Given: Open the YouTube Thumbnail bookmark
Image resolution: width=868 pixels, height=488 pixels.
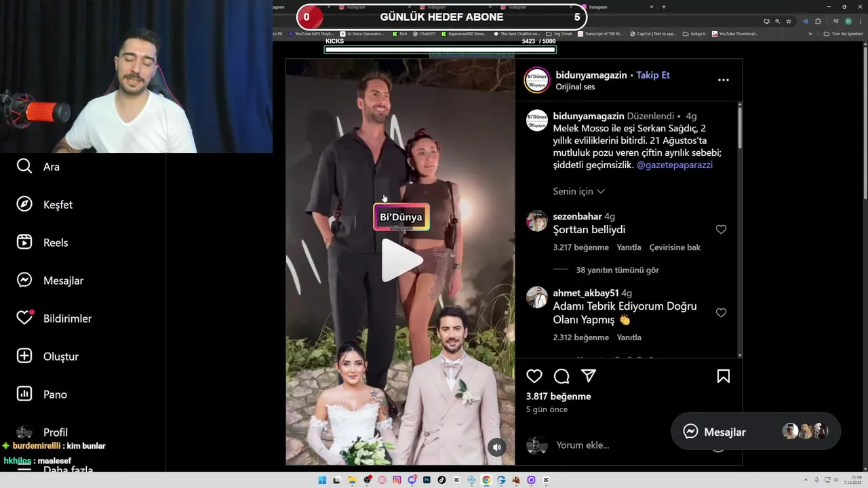Looking at the screenshot, I should [735, 33].
